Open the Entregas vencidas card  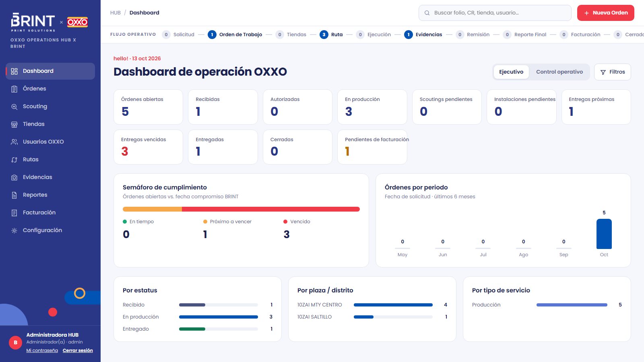[x=148, y=147]
